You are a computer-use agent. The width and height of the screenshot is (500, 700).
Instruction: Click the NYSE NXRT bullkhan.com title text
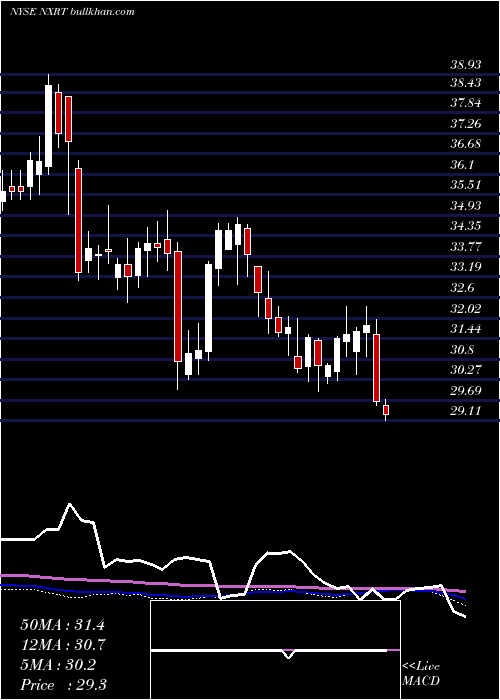tap(72, 12)
